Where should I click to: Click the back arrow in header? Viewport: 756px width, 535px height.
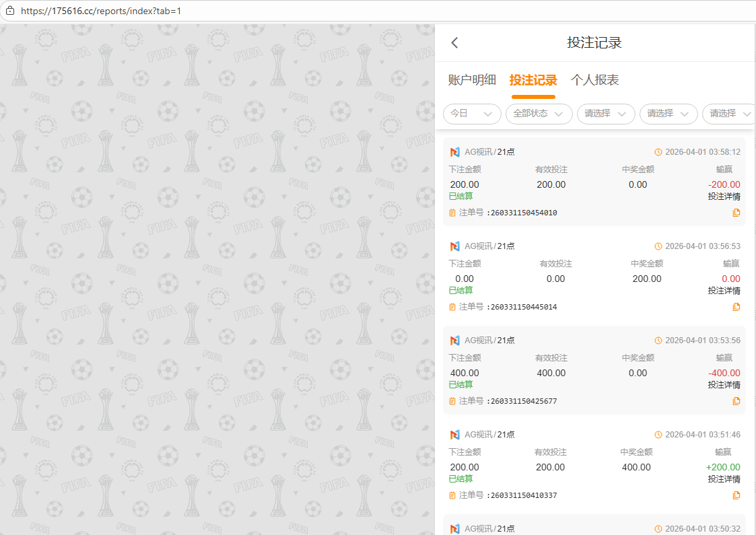coord(455,43)
